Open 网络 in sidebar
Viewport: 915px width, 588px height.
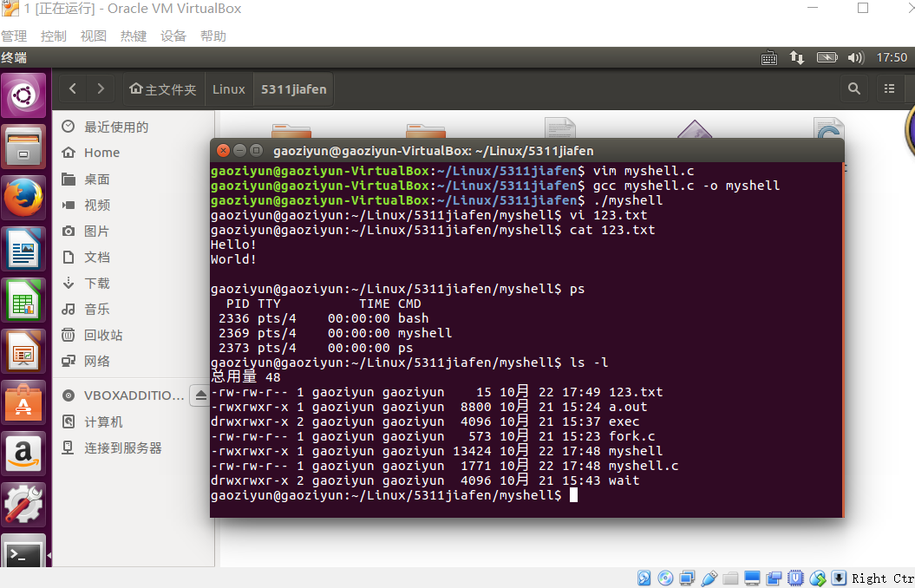(134, 361)
